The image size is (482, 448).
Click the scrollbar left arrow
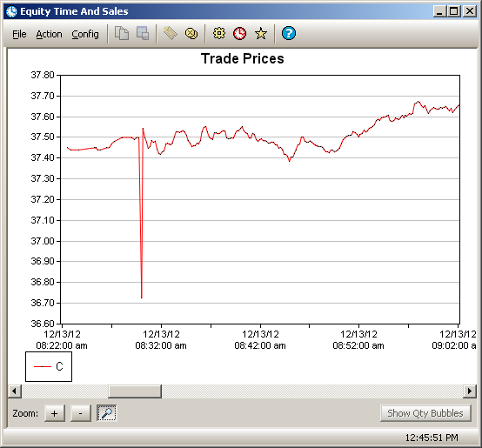(14, 391)
